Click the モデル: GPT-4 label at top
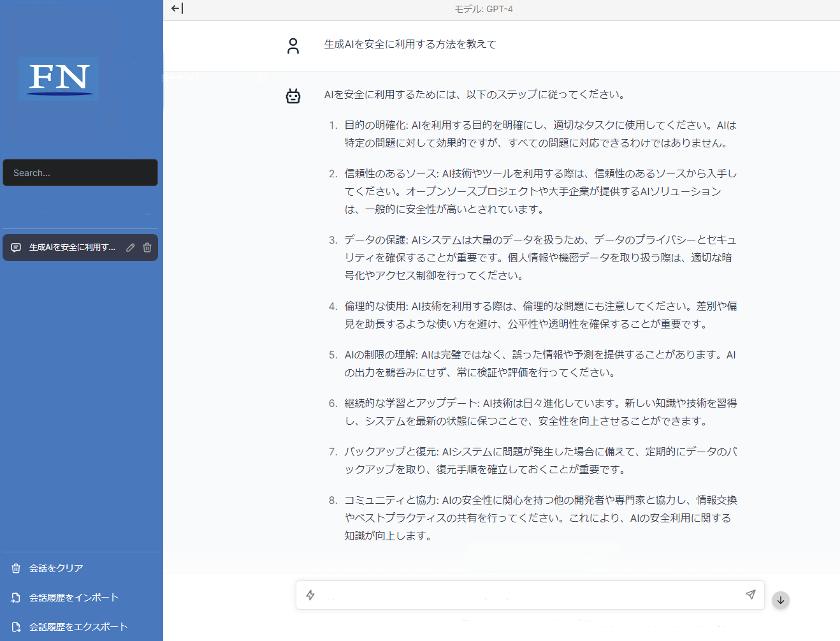This screenshot has width=840, height=641. (483, 9)
